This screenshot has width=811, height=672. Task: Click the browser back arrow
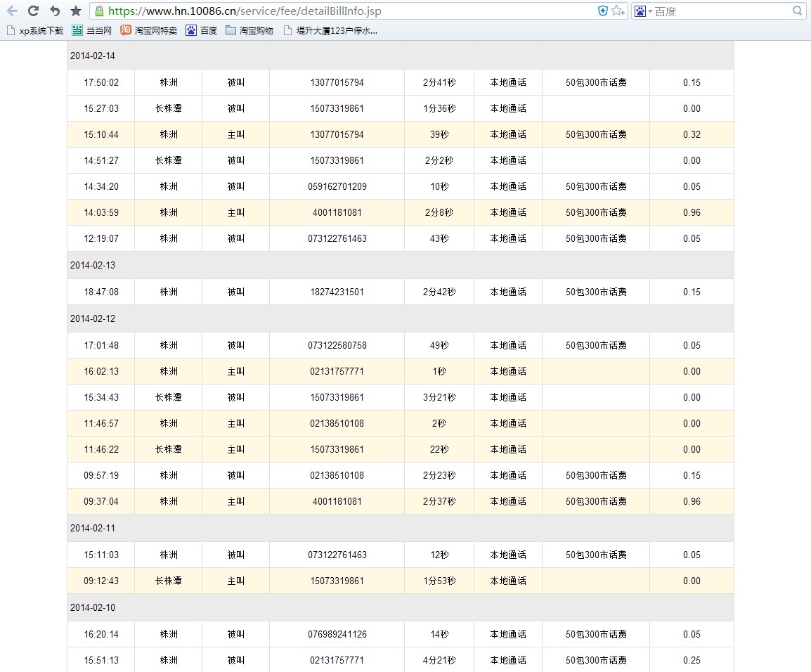(x=12, y=11)
